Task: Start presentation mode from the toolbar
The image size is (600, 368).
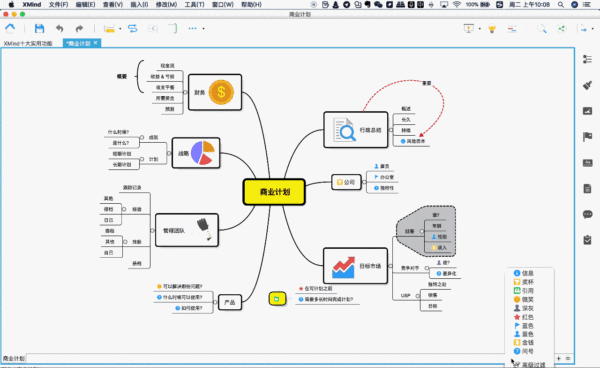Action: pos(468,28)
